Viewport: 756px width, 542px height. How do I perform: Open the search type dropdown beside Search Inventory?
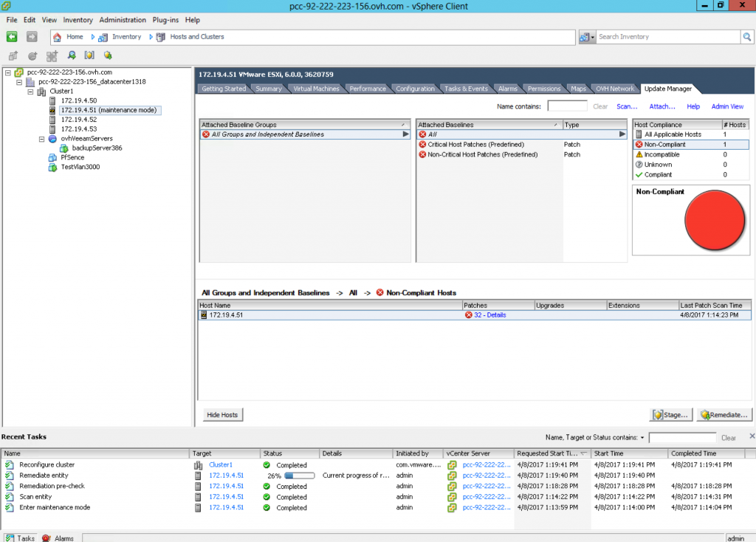pos(587,37)
